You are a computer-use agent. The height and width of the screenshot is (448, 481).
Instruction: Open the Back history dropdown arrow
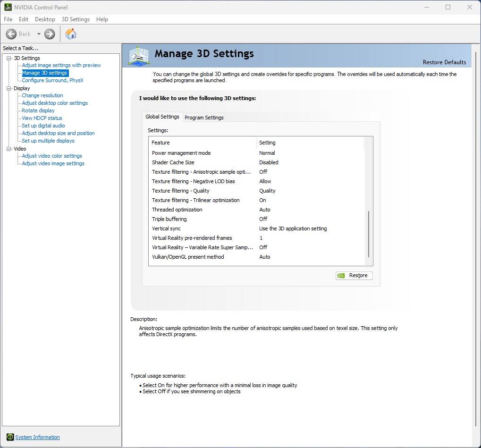[x=39, y=34]
